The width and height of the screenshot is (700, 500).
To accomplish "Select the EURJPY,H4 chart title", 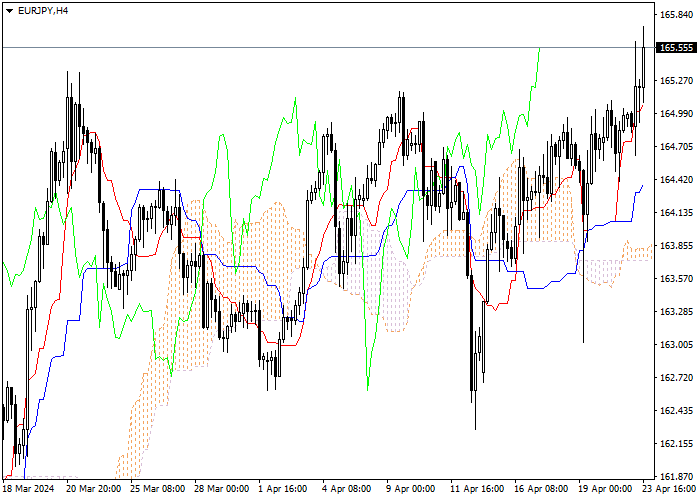I will tap(43, 11).
